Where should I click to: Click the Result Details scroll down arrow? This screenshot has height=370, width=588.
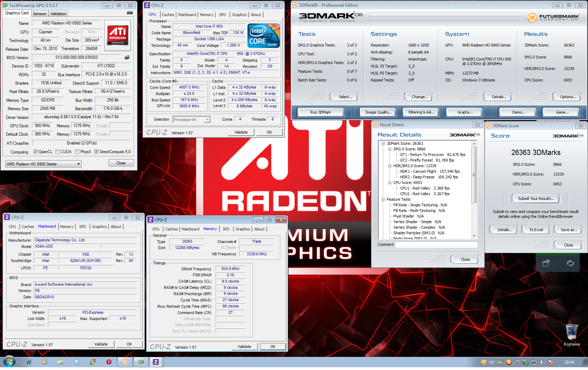[474, 236]
